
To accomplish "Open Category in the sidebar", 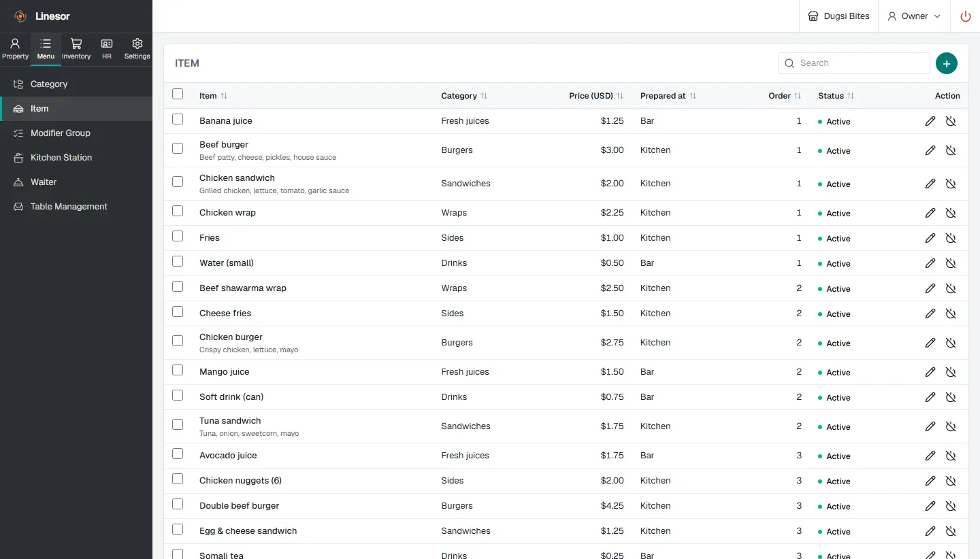I will coord(76,84).
